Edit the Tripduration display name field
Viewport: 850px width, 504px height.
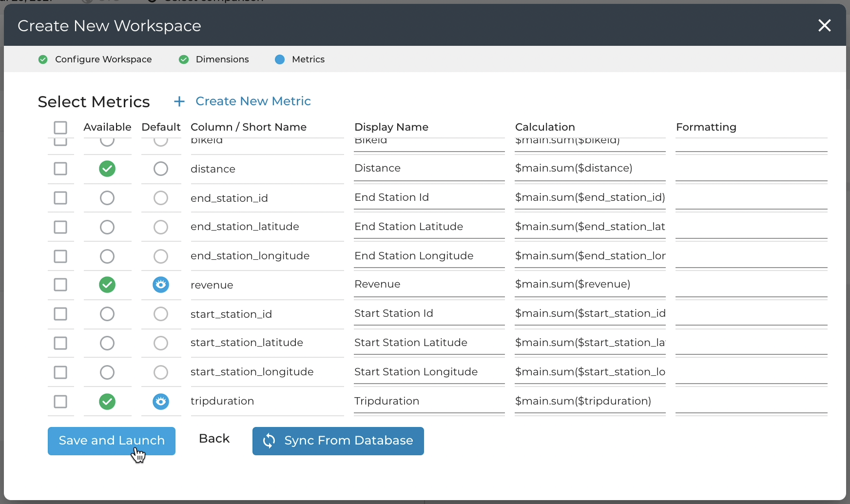(x=429, y=401)
